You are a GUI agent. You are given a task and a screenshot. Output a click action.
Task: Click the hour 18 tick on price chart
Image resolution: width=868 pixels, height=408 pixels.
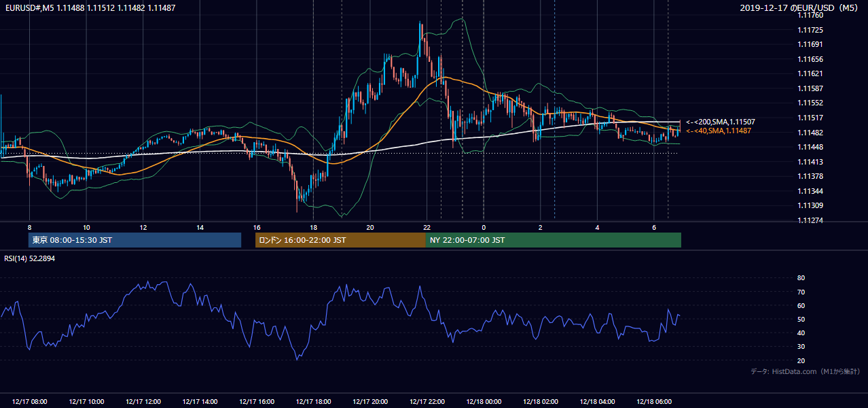click(x=313, y=227)
